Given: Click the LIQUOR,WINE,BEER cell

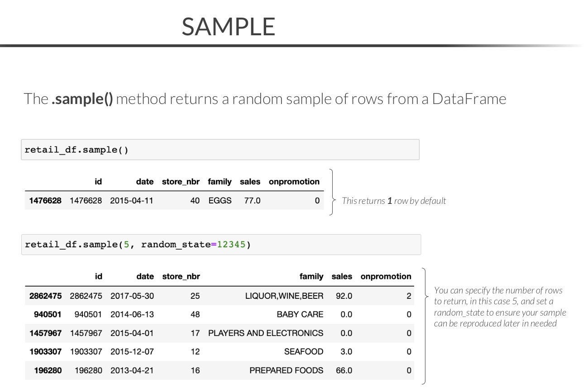Looking at the screenshot, I should click(284, 296).
